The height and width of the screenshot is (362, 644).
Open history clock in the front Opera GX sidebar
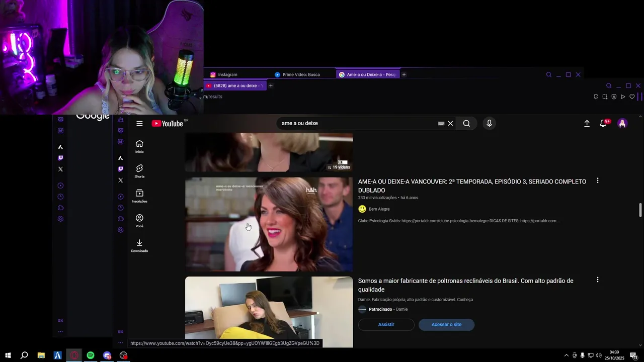click(120, 208)
